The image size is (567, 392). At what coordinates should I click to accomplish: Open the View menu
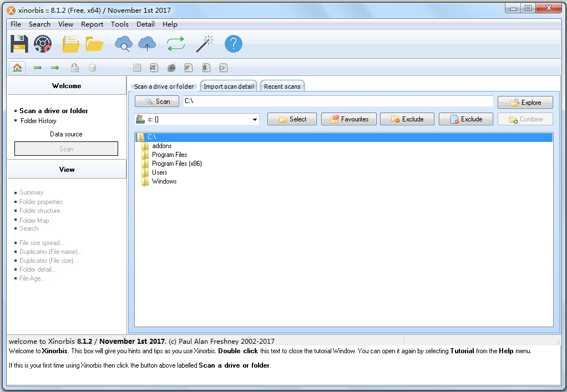(65, 24)
